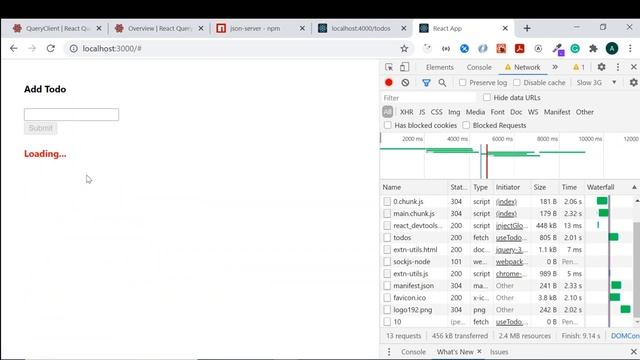Click the network overview timeline at 6000 ms

(x=502, y=139)
